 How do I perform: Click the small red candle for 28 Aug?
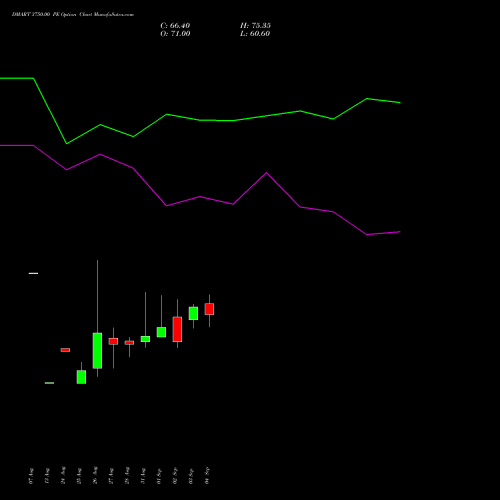point(129,343)
